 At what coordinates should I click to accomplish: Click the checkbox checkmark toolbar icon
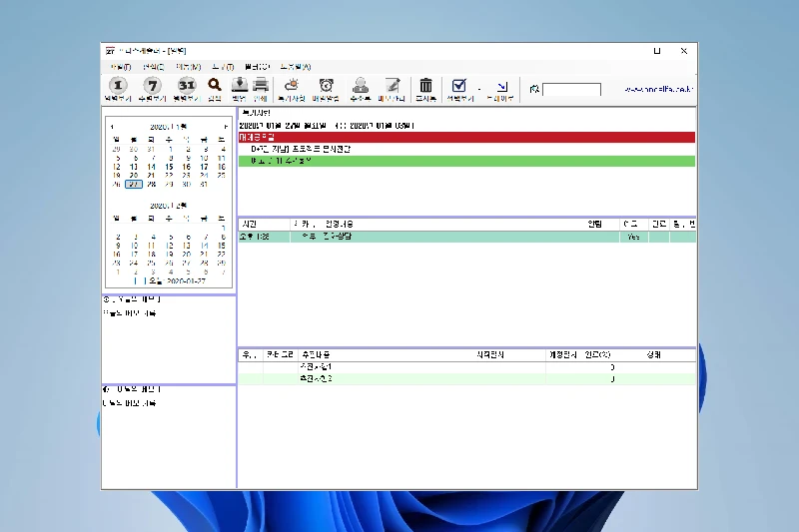coord(458,86)
